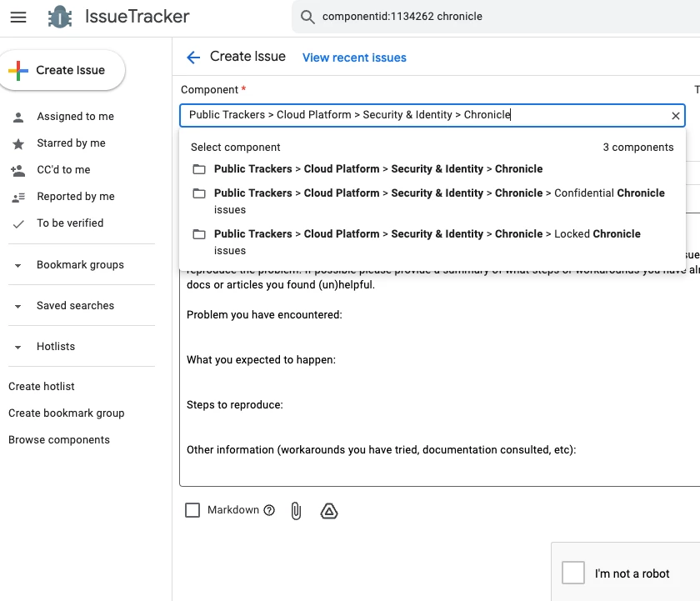Click Create bookmark group link
Image resolution: width=700 pixels, height=601 pixels.
pyautogui.click(x=67, y=413)
